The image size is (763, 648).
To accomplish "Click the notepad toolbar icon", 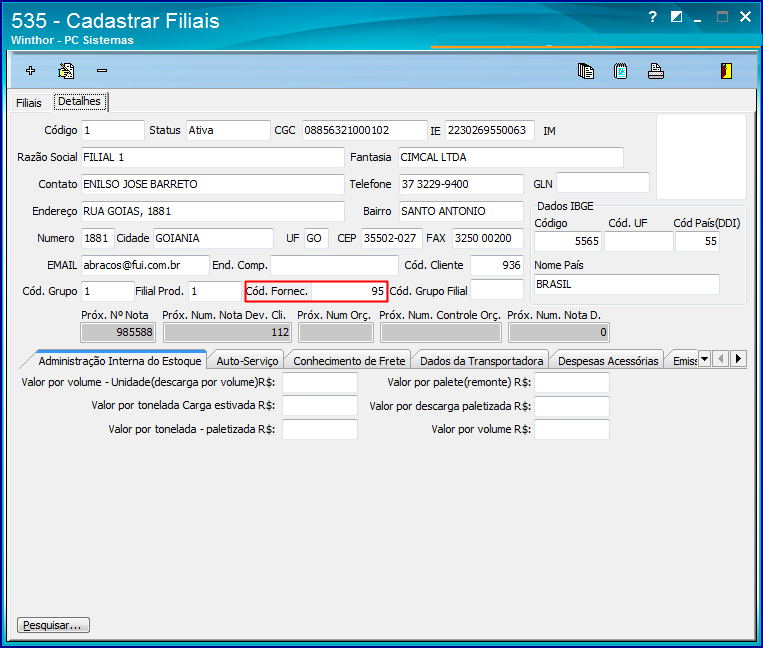I will coord(620,71).
